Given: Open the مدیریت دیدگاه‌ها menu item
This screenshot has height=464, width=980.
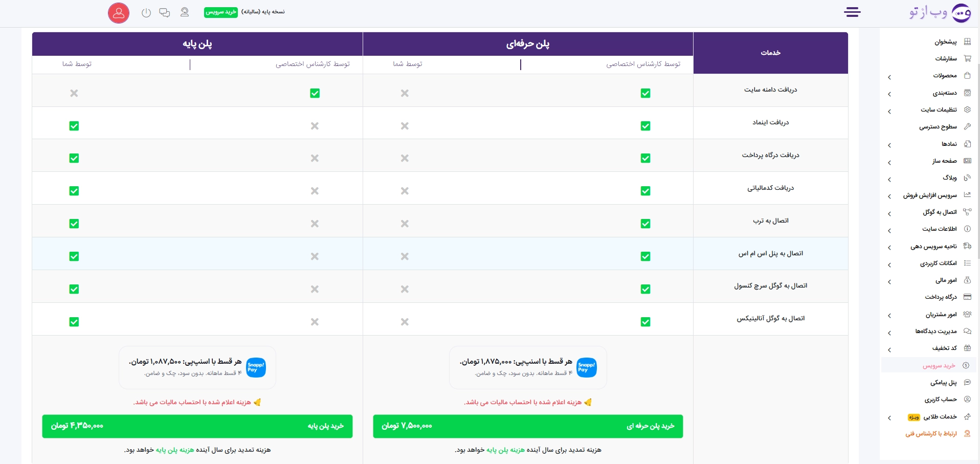Looking at the screenshot, I should pyautogui.click(x=936, y=332).
